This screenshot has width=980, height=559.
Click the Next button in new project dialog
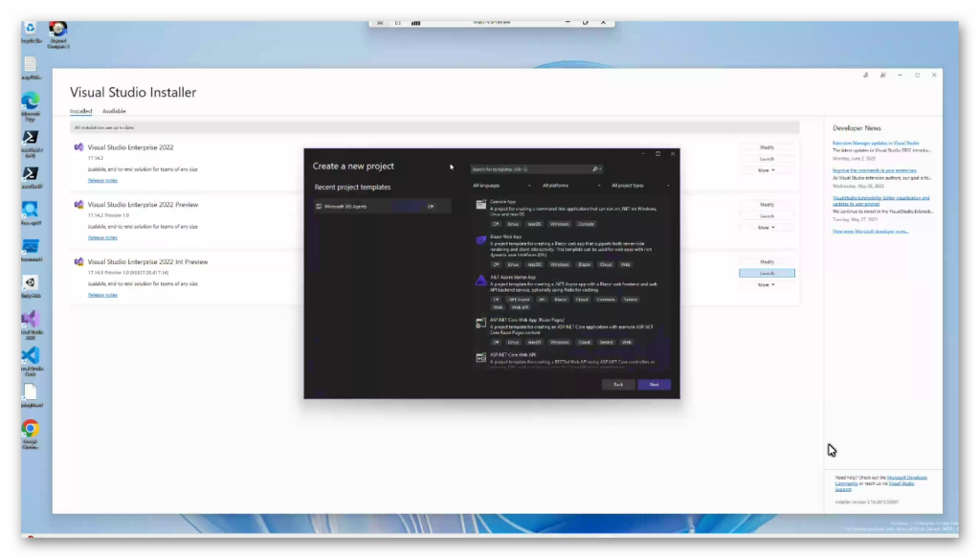654,385
